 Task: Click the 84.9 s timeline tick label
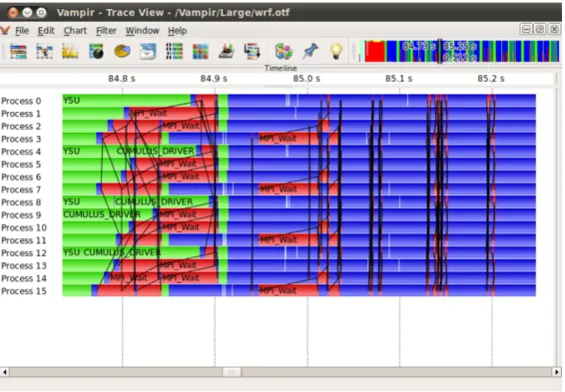point(214,79)
